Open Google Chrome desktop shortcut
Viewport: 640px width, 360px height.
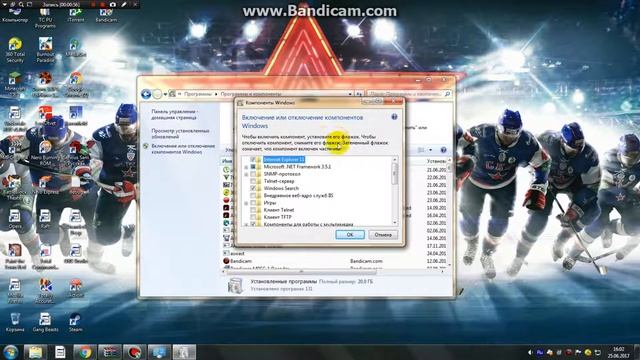[76, 84]
